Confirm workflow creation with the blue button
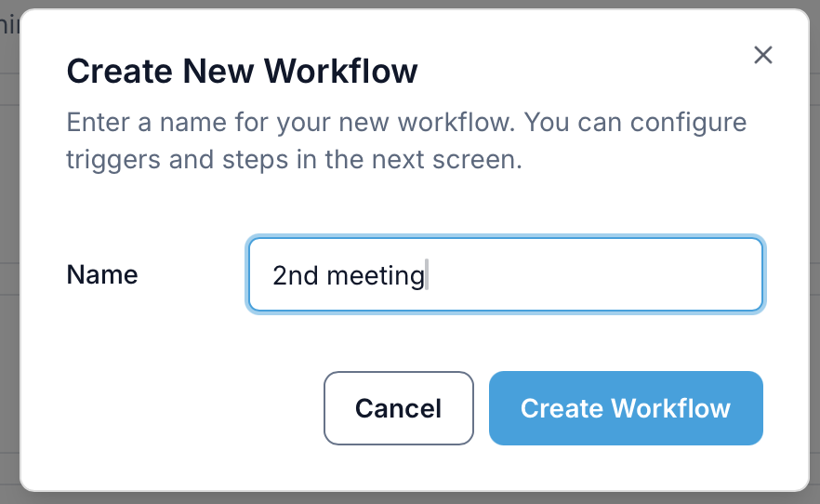 point(626,408)
